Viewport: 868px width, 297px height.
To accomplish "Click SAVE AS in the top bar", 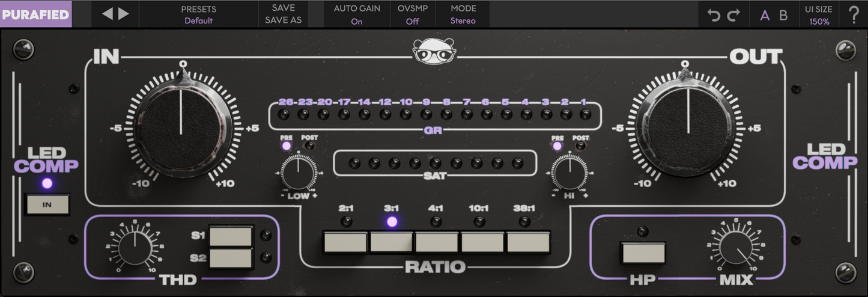I will coord(283,20).
